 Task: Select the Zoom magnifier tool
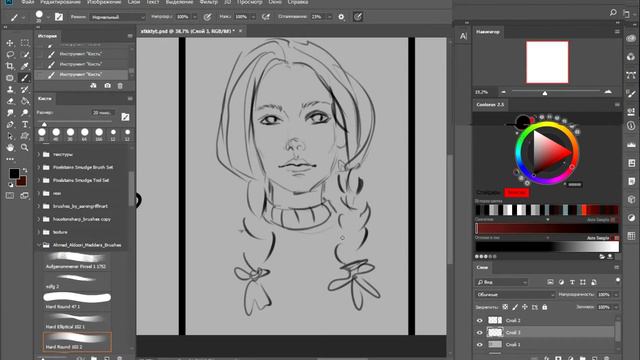click(24, 147)
